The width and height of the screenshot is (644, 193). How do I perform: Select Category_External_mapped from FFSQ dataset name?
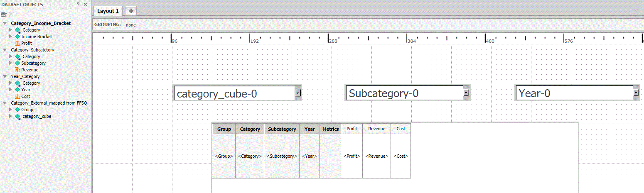[49, 103]
